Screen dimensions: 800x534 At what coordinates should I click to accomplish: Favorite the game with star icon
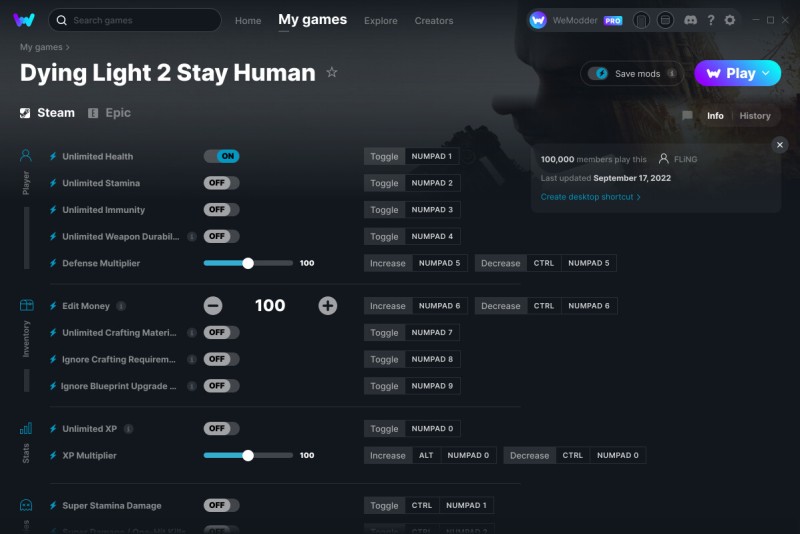point(332,72)
